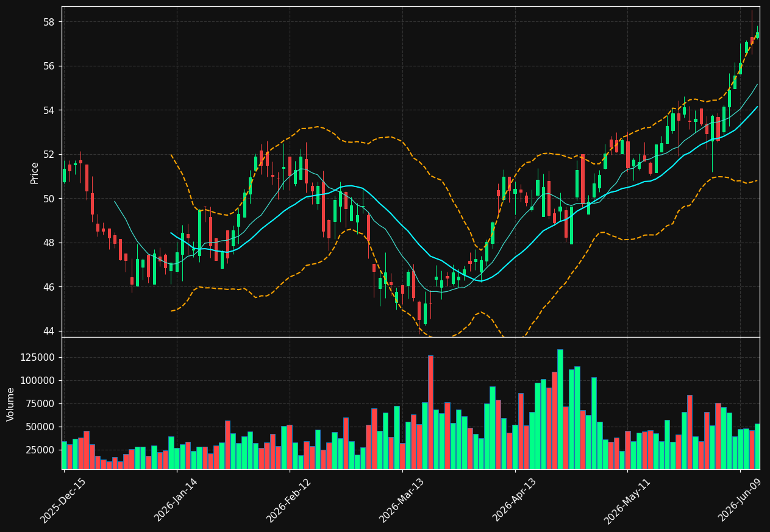Viewport: 770px width, 532px height.
Task: Click the 48 price tick label
Action: pos(48,243)
